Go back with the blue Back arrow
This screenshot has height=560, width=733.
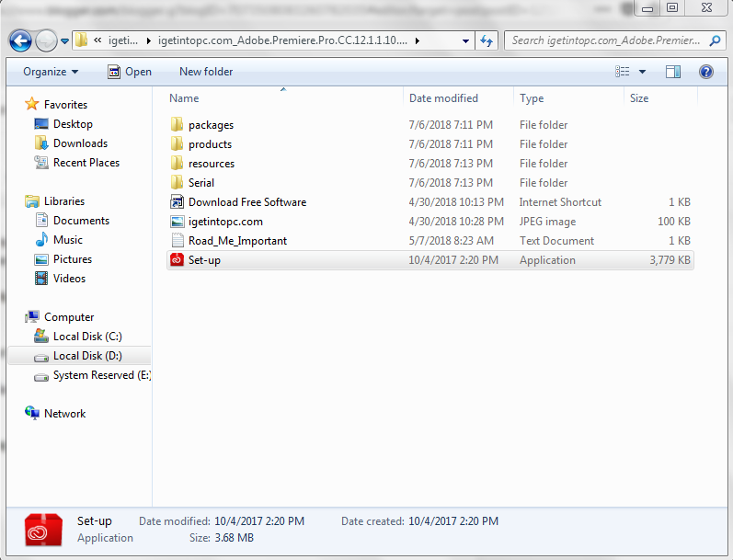tap(20, 40)
